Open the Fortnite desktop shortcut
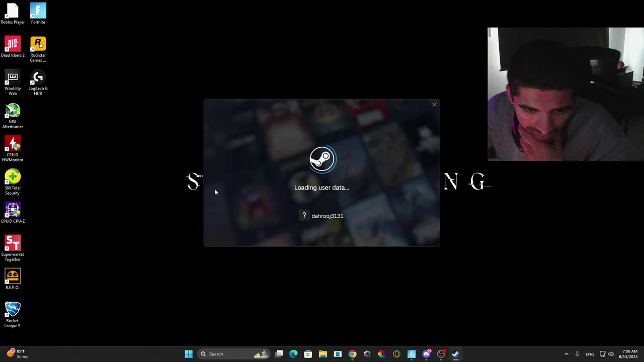The width and height of the screenshot is (644, 362). click(x=38, y=14)
